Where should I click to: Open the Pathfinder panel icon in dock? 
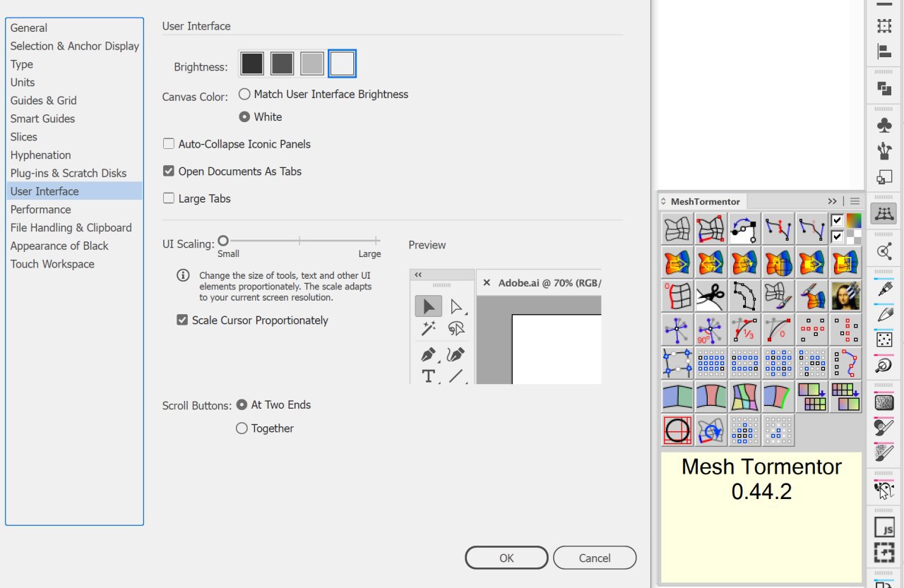(884, 88)
